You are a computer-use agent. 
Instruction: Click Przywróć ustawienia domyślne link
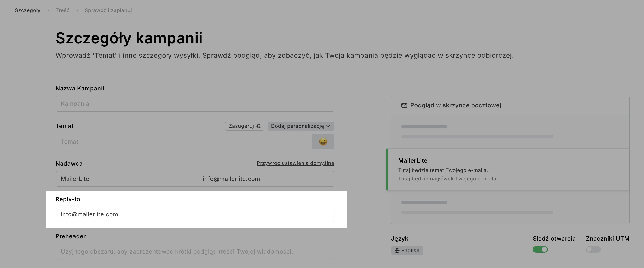(295, 163)
